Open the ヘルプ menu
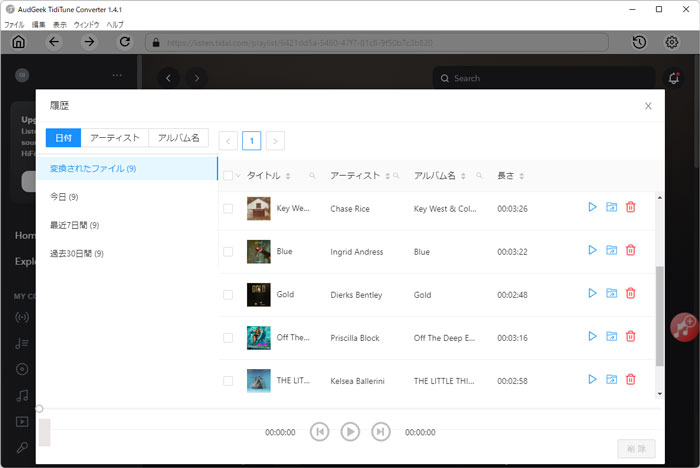 (x=115, y=25)
